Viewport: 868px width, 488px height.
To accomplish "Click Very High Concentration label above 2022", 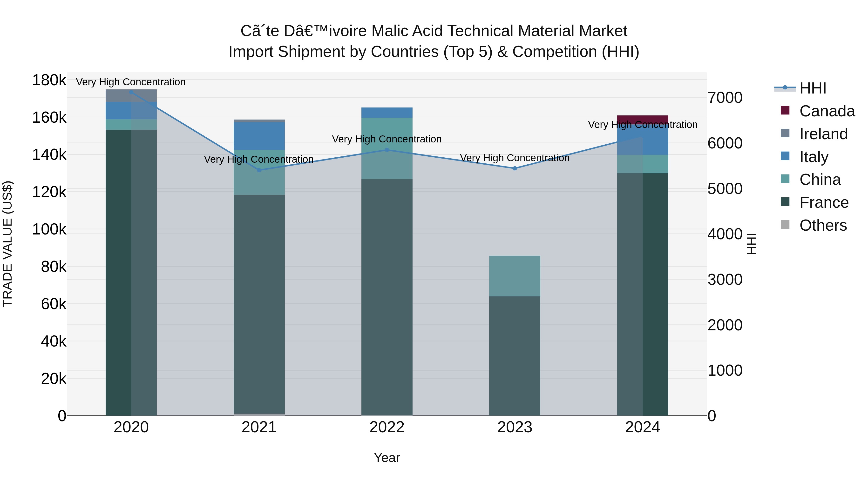I will 387,139.
